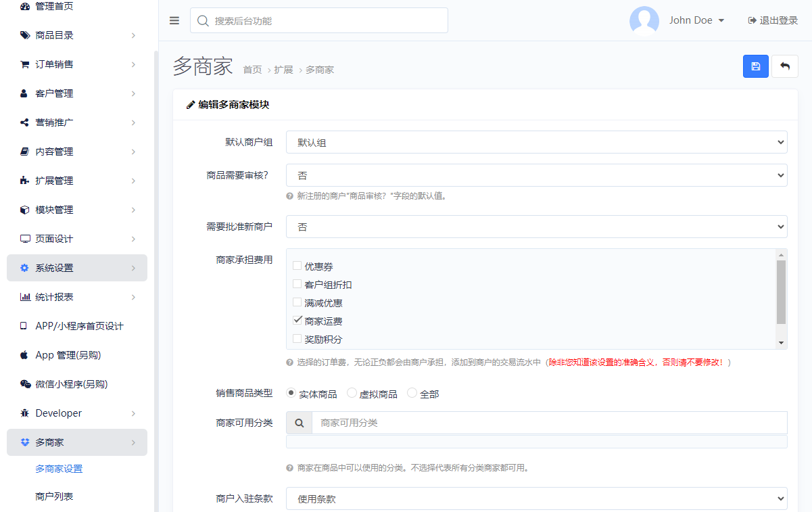Open the 商户列表 submenu link
Image resolution: width=812 pixels, height=512 pixels.
(54, 496)
